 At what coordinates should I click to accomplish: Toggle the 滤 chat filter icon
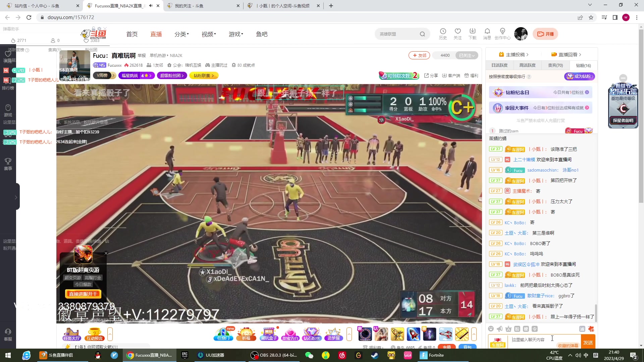pyautogui.click(x=582, y=329)
